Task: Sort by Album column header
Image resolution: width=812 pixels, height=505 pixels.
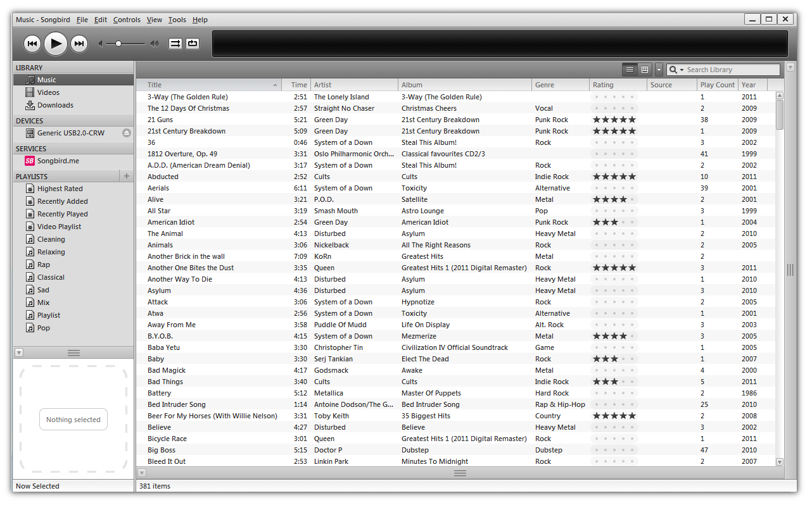Action: pyautogui.click(x=465, y=85)
